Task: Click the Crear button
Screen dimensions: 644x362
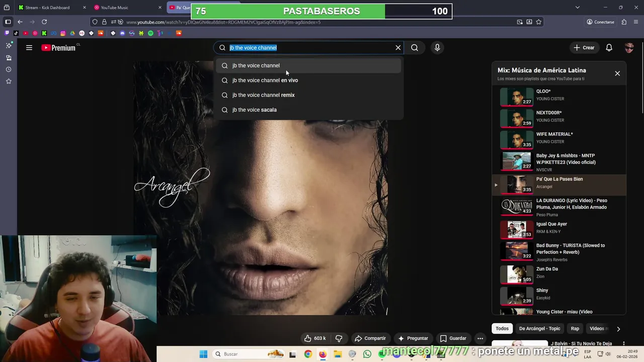Action: [x=584, y=48]
